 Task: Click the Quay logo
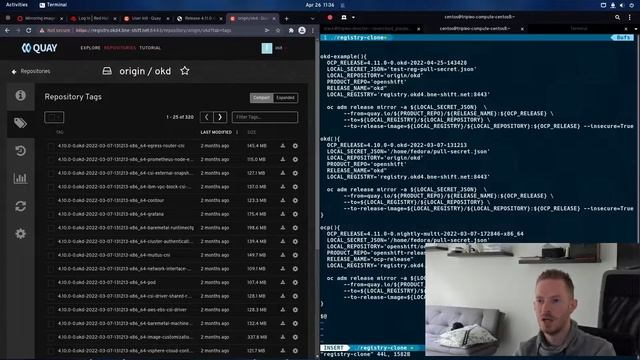point(40,48)
